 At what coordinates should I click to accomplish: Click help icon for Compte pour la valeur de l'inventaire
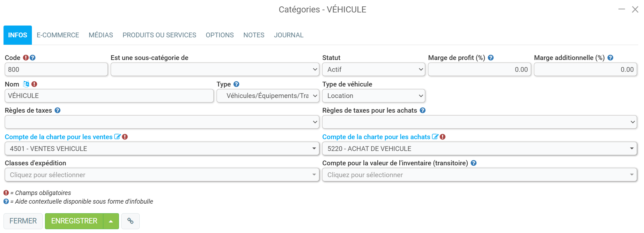[x=474, y=163]
